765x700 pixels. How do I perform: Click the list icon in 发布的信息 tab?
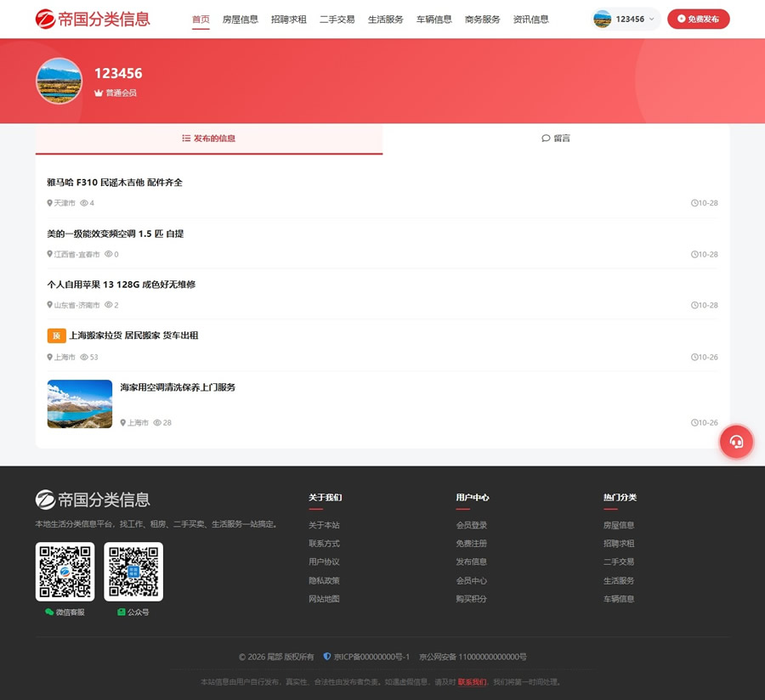pos(186,138)
